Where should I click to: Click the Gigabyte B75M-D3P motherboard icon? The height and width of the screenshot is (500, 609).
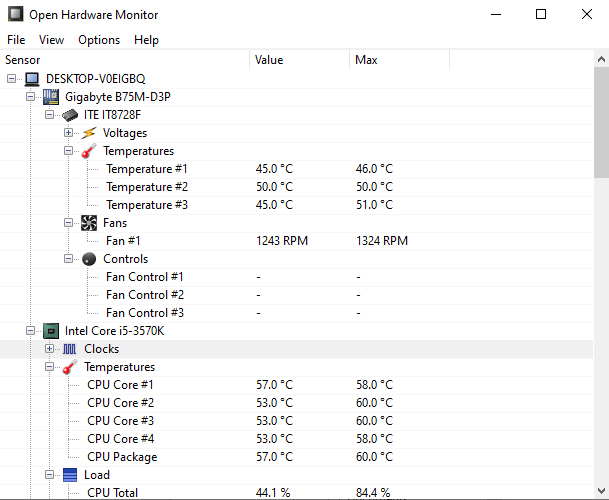51,97
